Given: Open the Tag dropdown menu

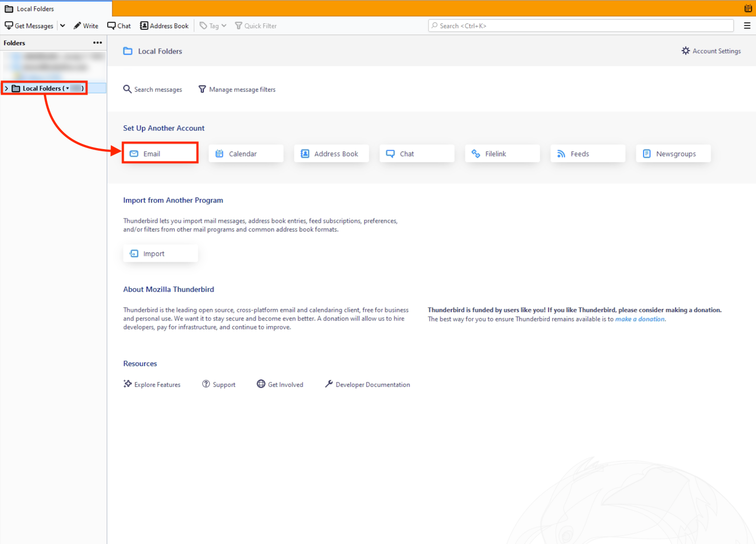Looking at the screenshot, I should pos(213,26).
